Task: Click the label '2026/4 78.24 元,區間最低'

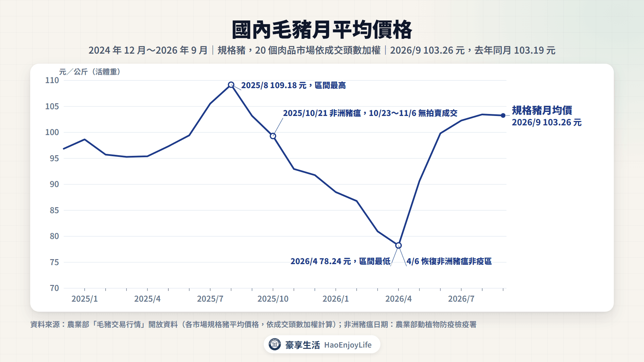Action: click(x=340, y=261)
